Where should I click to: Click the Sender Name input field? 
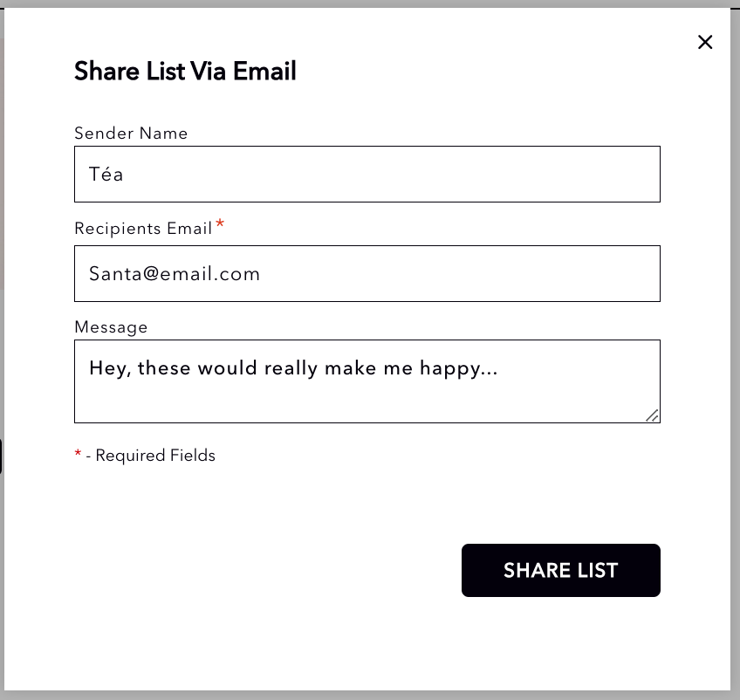(x=367, y=175)
